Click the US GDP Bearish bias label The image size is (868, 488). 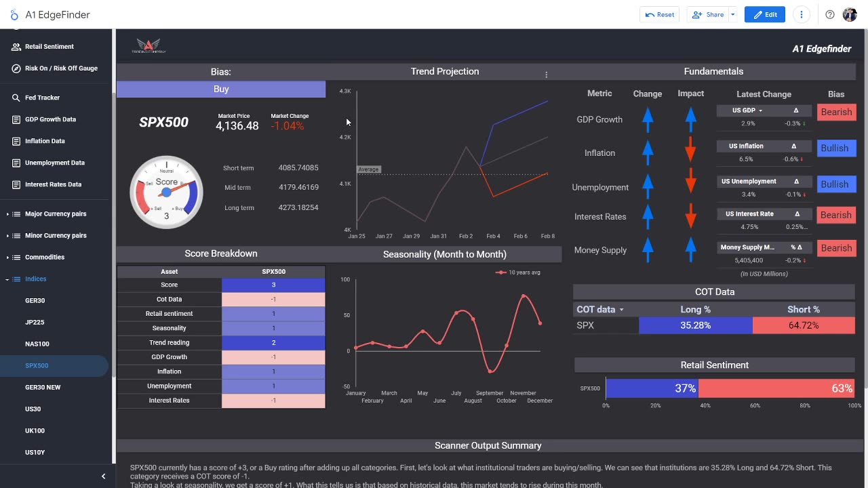click(836, 113)
